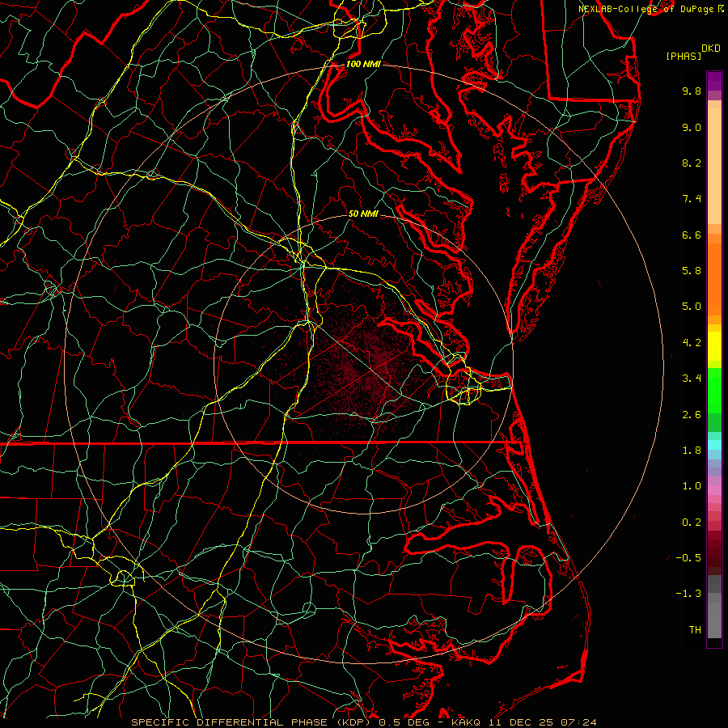Click the 1.8 value on the legend
Image resolution: width=728 pixels, height=728 pixels.
click(x=692, y=451)
